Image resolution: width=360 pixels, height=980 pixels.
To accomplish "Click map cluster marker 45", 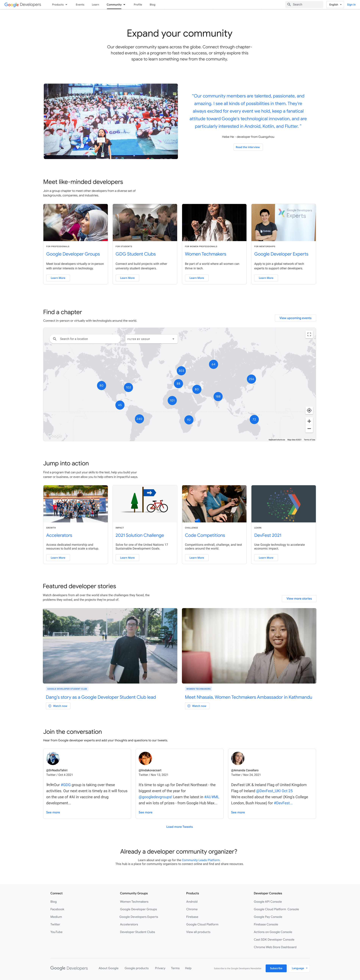I will point(120,405).
